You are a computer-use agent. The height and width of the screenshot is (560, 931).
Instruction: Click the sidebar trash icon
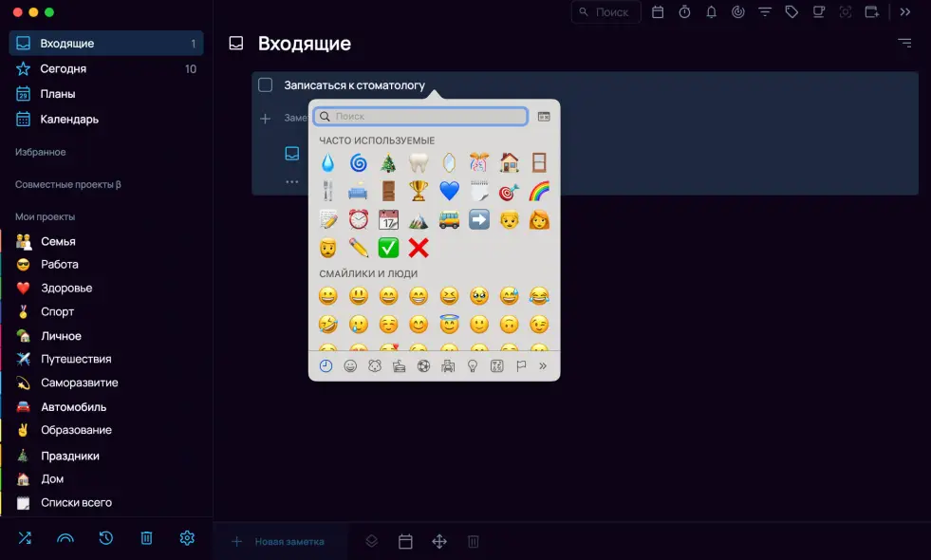click(146, 538)
